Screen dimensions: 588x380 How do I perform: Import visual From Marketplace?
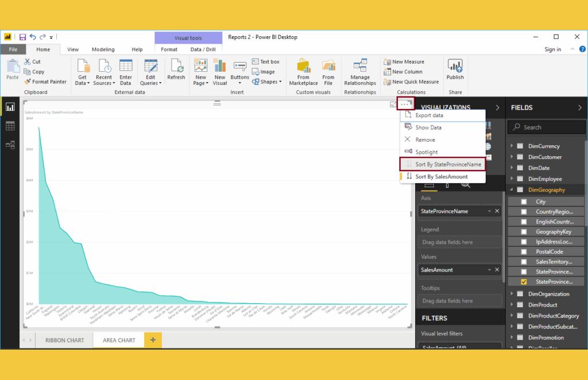pos(303,72)
